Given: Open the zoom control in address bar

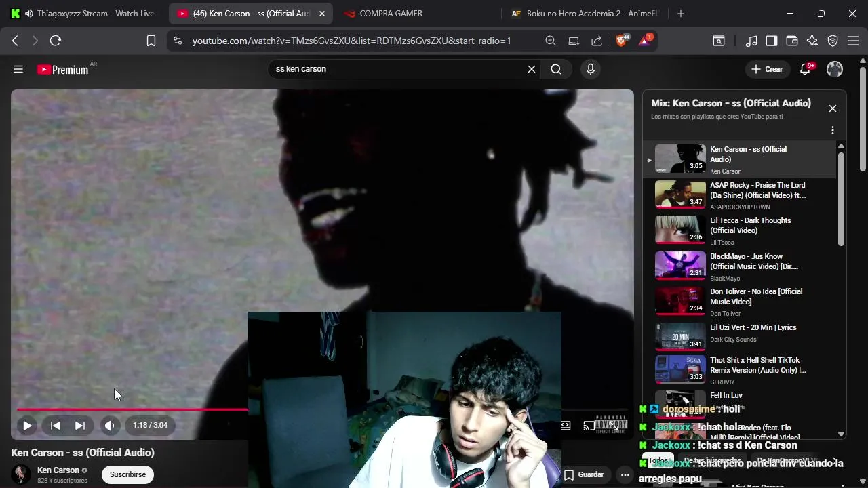Looking at the screenshot, I should 551,41.
